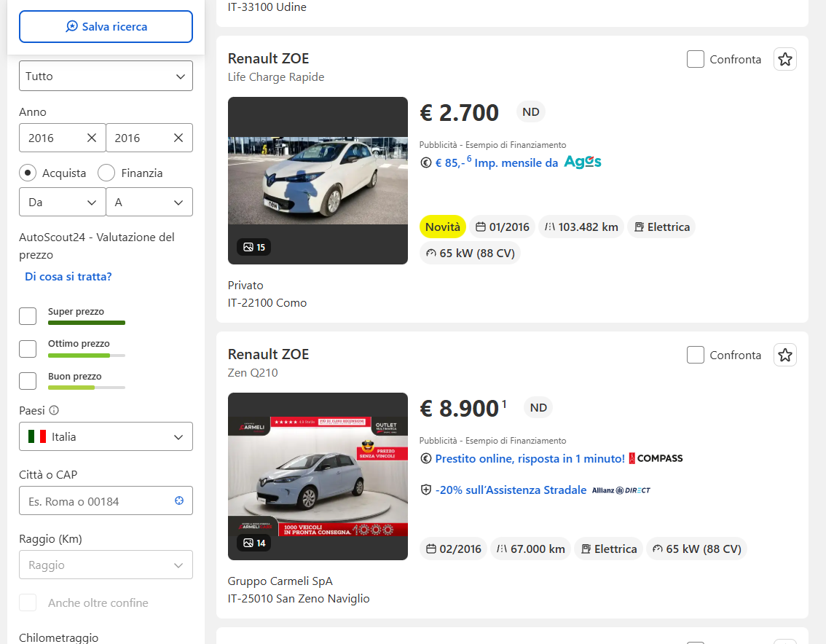Check the Ottimo prezzo checkbox
This screenshot has width=826, height=644.
pyautogui.click(x=28, y=348)
